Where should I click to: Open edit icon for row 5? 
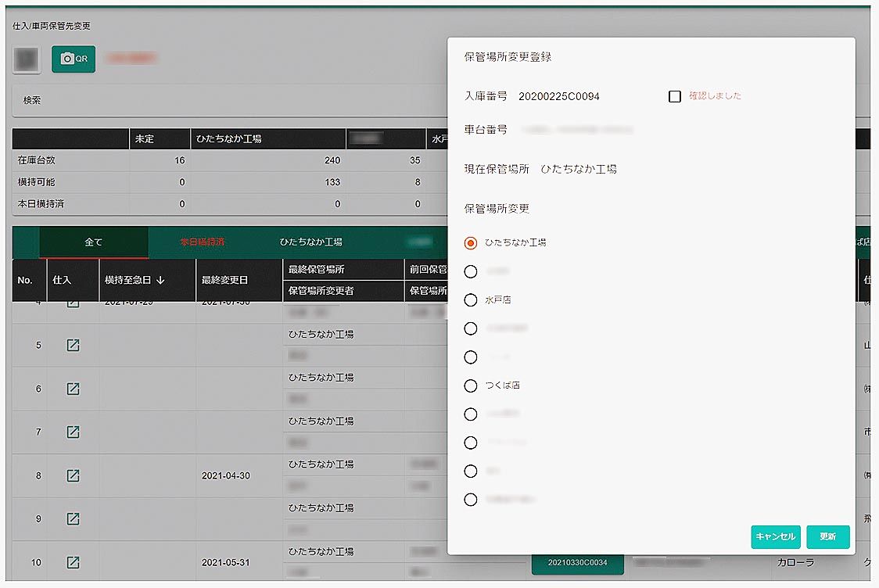(73, 345)
